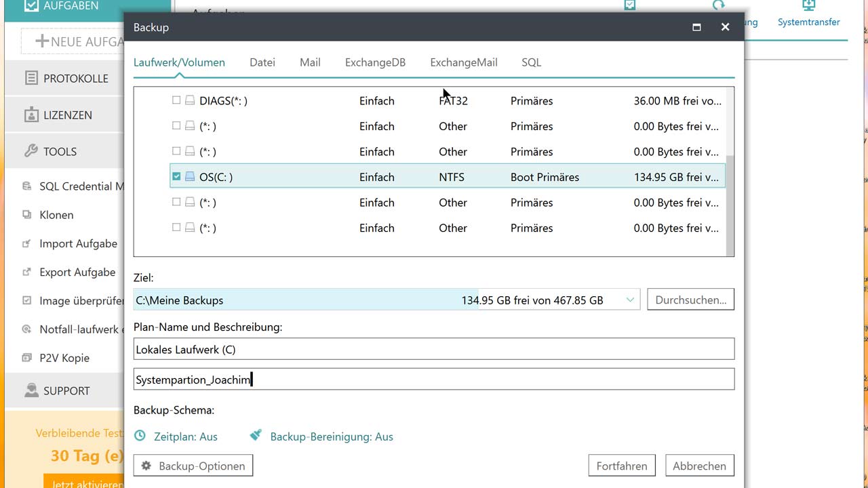
Task: Check the DIAGS volume checkbox
Action: (176, 100)
